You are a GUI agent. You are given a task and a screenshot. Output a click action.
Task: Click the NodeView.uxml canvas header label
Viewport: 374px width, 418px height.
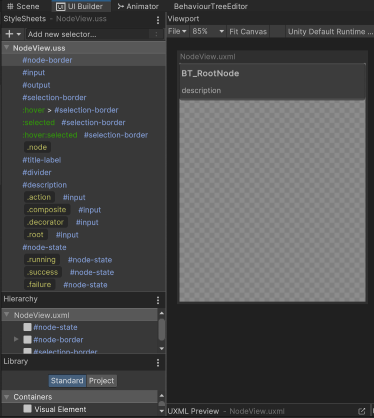click(208, 57)
